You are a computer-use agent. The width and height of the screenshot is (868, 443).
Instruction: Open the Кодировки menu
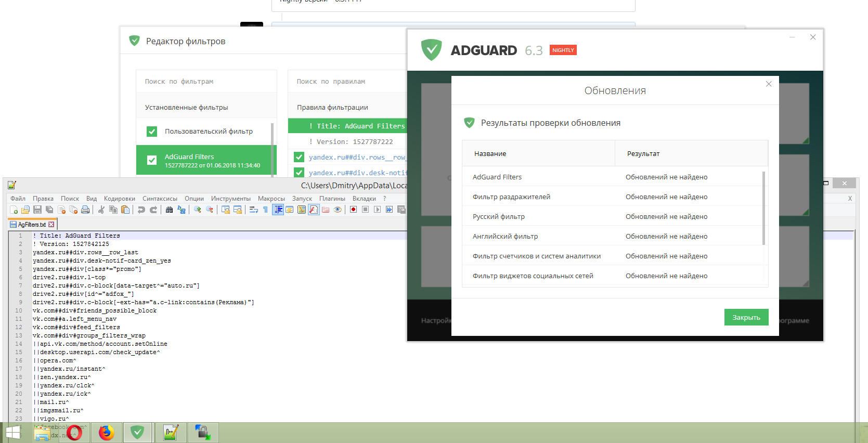point(119,199)
